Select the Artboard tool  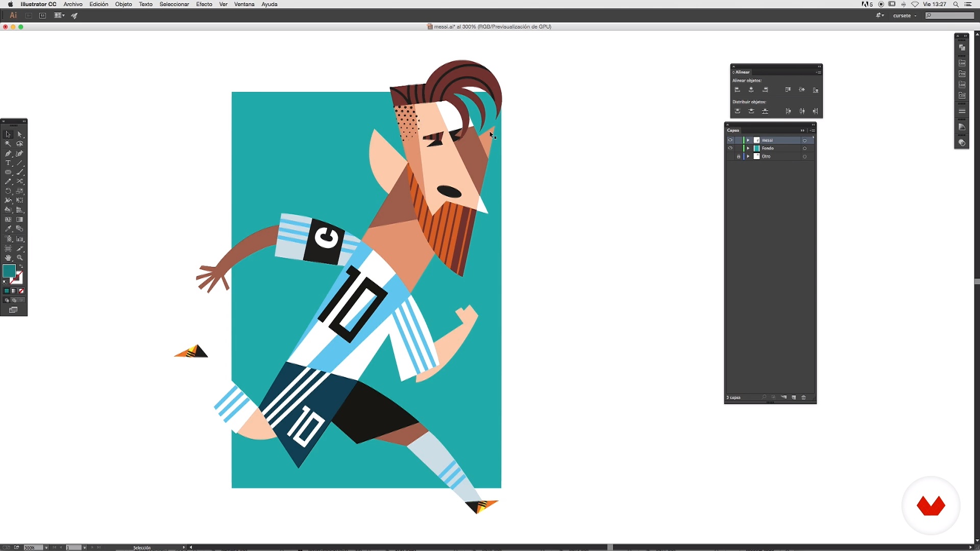[x=8, y=248]
